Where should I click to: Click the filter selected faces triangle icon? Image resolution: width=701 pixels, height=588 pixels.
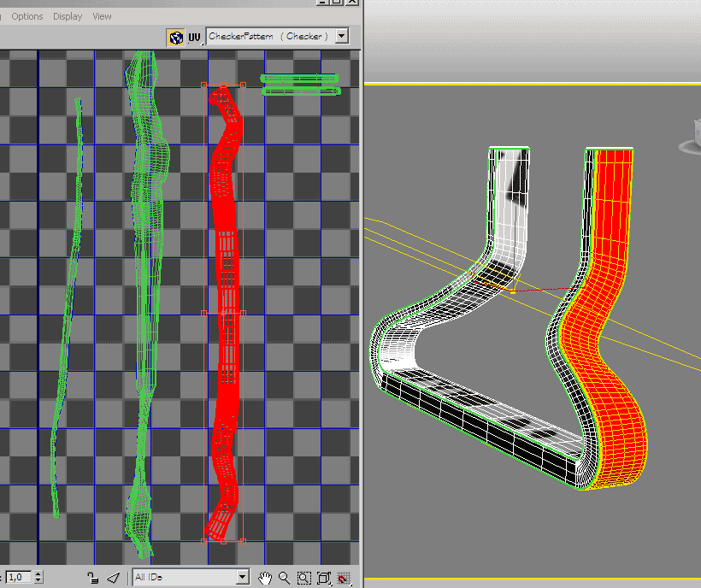coord(114,578)
